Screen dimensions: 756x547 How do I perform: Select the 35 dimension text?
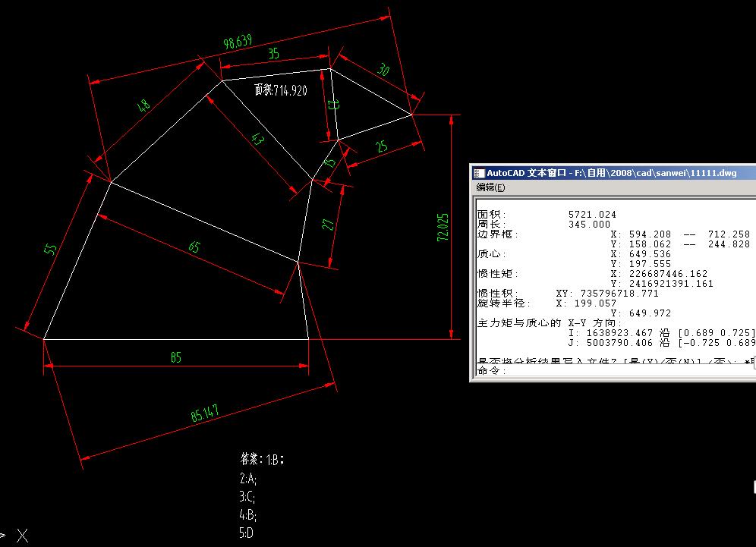pyautogui.click(x=274, y=53)
